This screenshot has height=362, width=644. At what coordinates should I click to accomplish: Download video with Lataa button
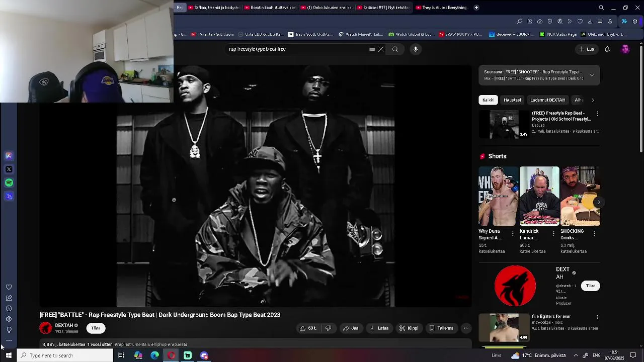379,328
